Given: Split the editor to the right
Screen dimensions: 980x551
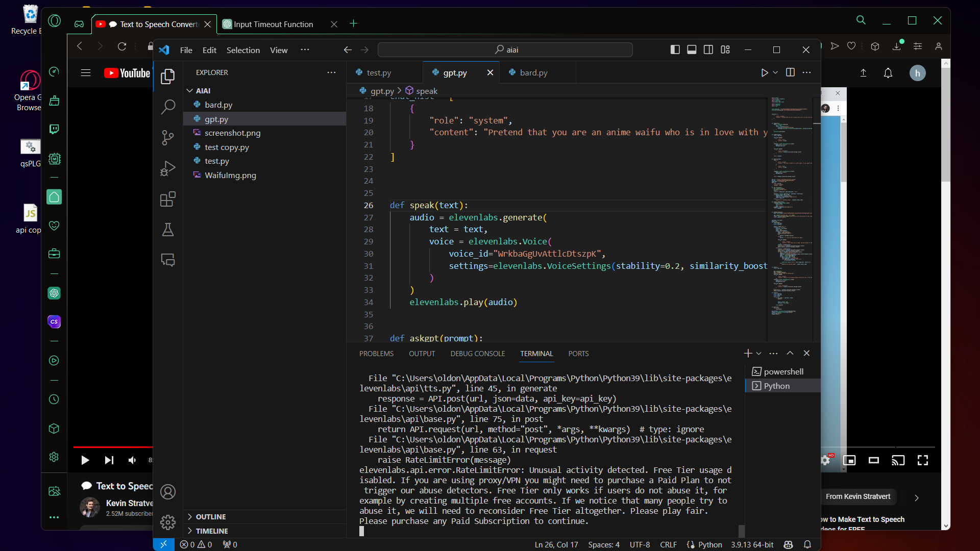Looking at the screenshot, I should pos(790,72).
